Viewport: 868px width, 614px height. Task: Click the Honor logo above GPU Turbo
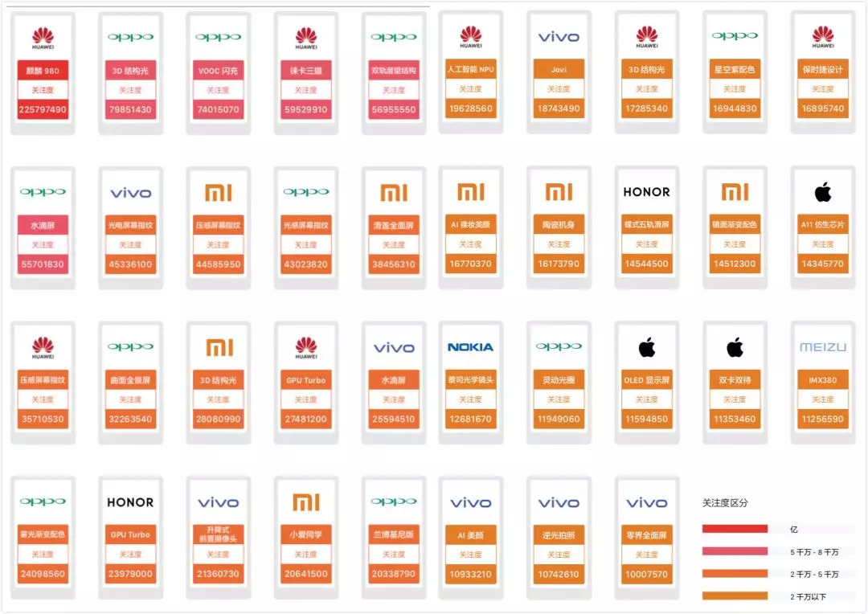(130, 502)
